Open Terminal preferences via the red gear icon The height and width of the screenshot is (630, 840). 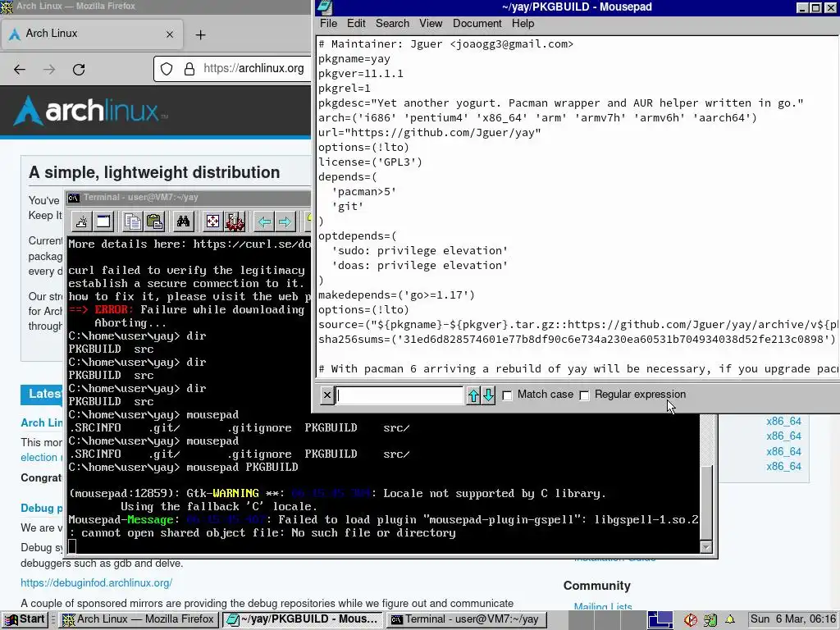[235, 221]
